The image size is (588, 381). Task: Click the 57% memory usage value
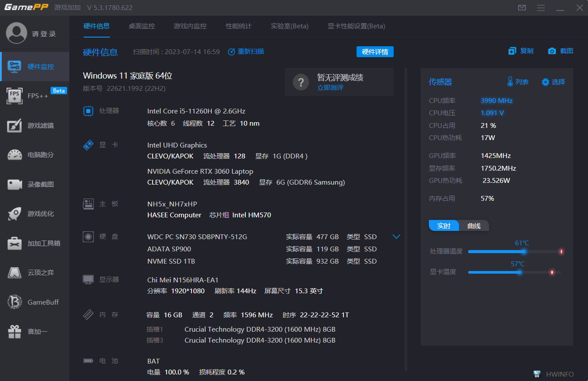click(487, 198)
